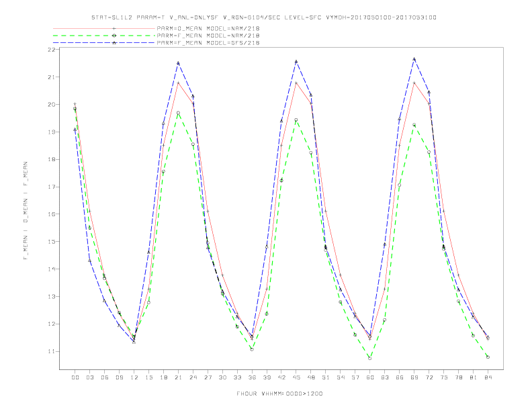The image size is (532, 411).
Task: Click the green dashed legend line sample
Action: pyautogui.click(x=104, y=36)
